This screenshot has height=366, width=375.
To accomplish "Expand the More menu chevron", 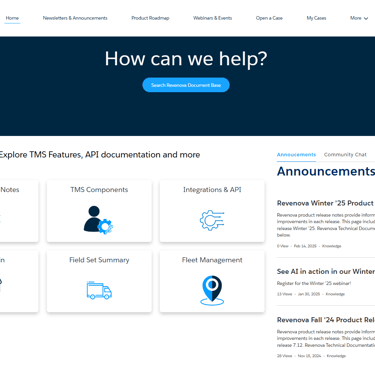I will point(366,18).
